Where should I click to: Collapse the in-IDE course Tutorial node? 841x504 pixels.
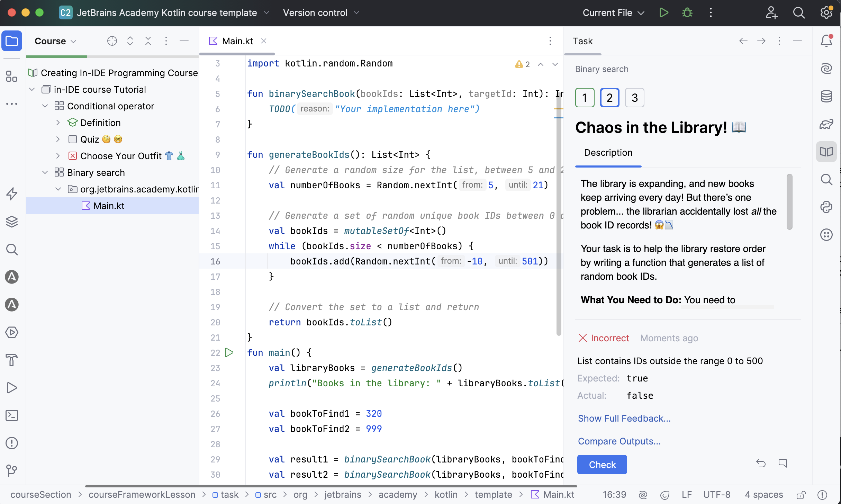(32, 90)
